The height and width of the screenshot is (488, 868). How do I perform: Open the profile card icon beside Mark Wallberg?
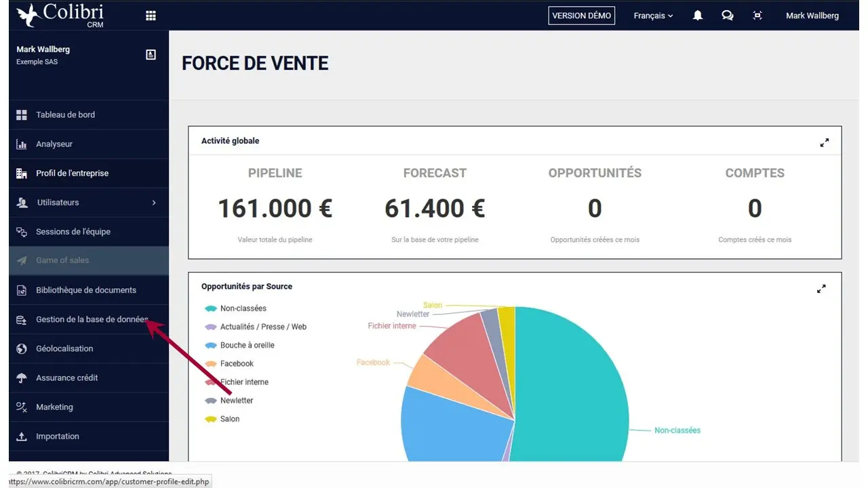(x=151, y=55)
